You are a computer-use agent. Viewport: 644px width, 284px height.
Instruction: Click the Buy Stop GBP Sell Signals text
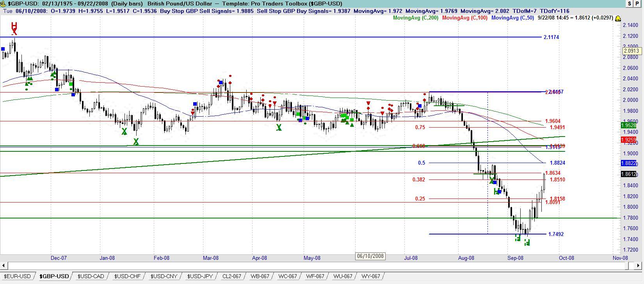click(207, 11)
